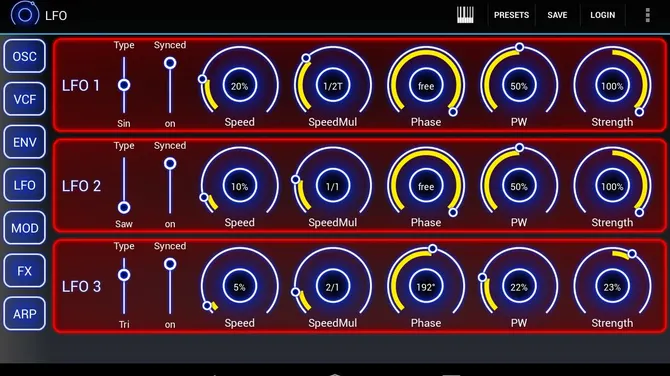Click LFO 2 Speed knob showing 10%
The width and height of the screenshot is (670, 376).
239,186
